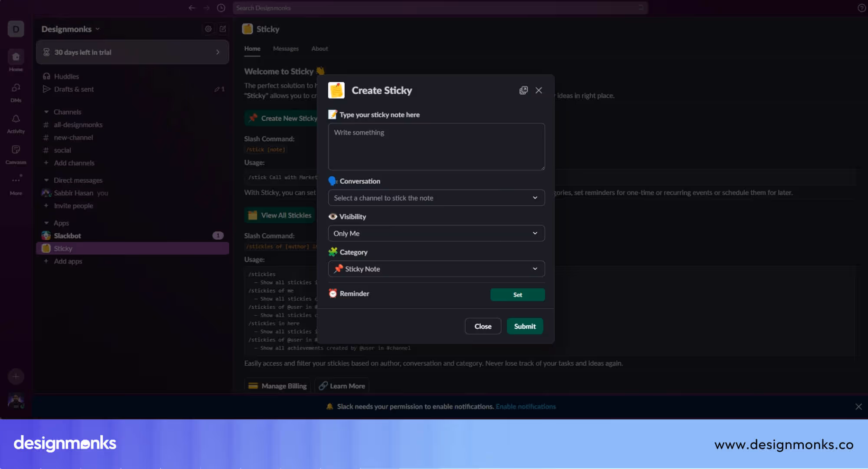
Task: Click Manage Billing button
Action: (x=277, y=386)
